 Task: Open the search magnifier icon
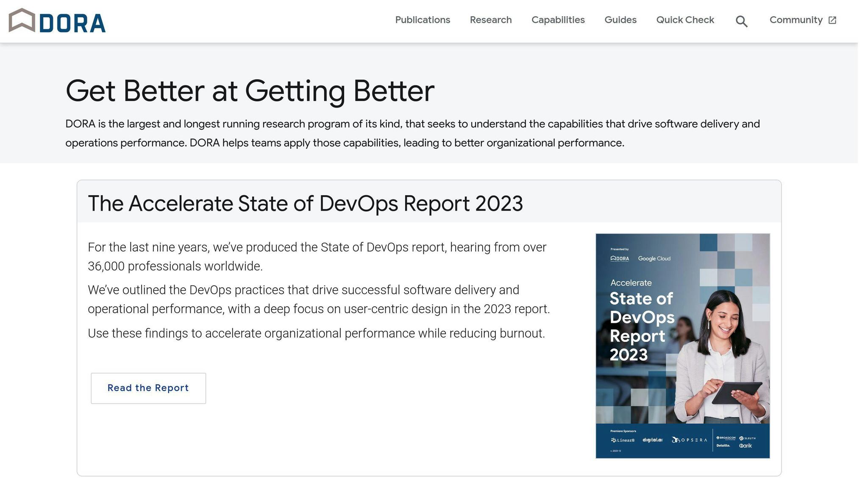[741, 21]
